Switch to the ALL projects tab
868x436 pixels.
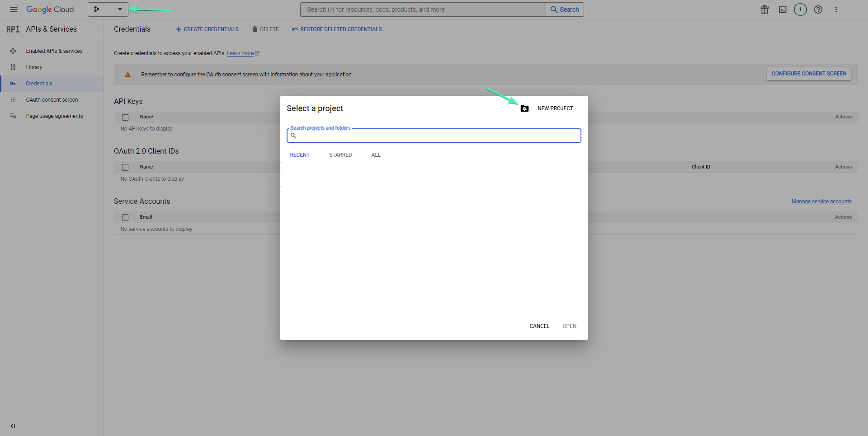376,155
